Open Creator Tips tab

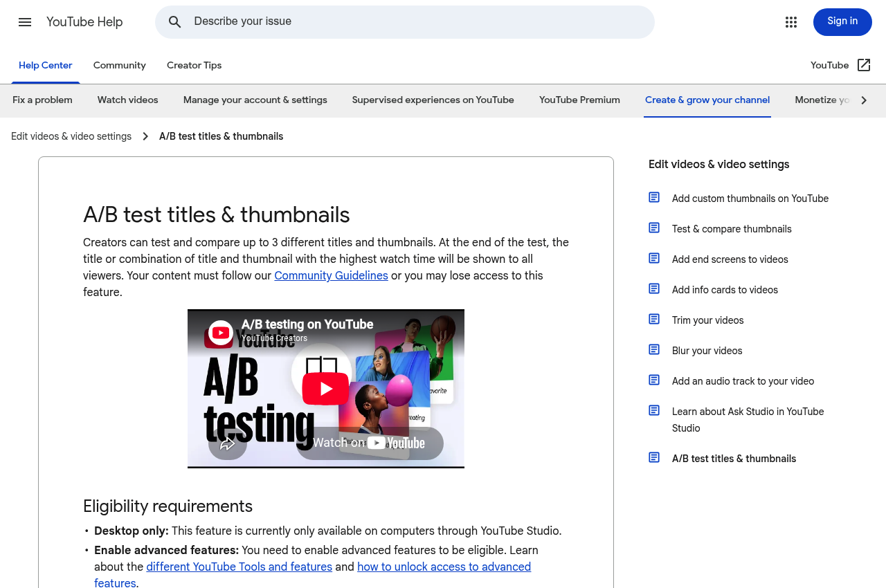coord(195,66)
